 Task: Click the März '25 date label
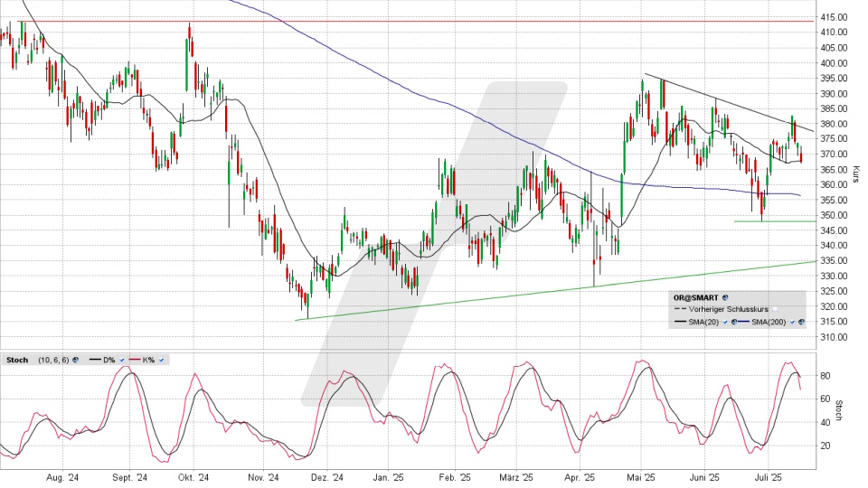coord(516,477)
